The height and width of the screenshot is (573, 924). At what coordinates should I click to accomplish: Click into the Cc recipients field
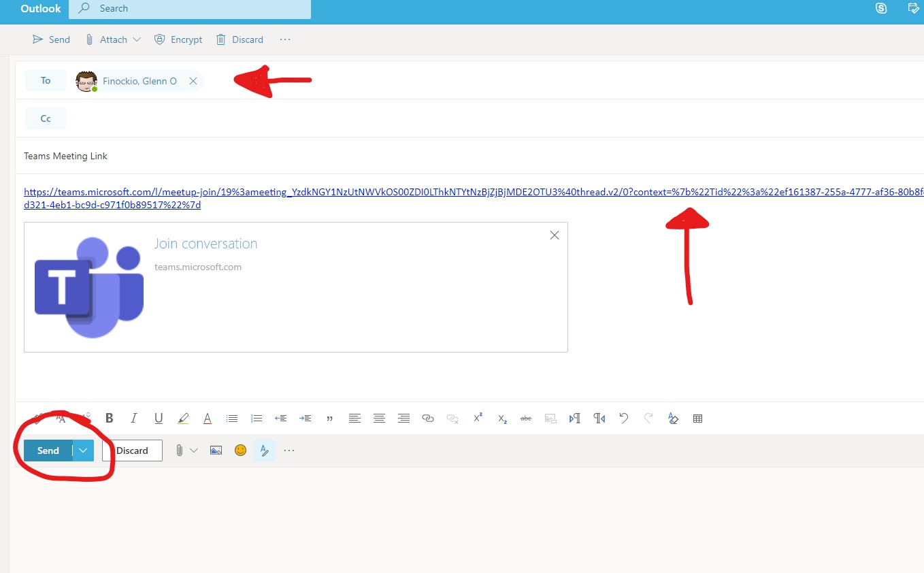point(497,118)
